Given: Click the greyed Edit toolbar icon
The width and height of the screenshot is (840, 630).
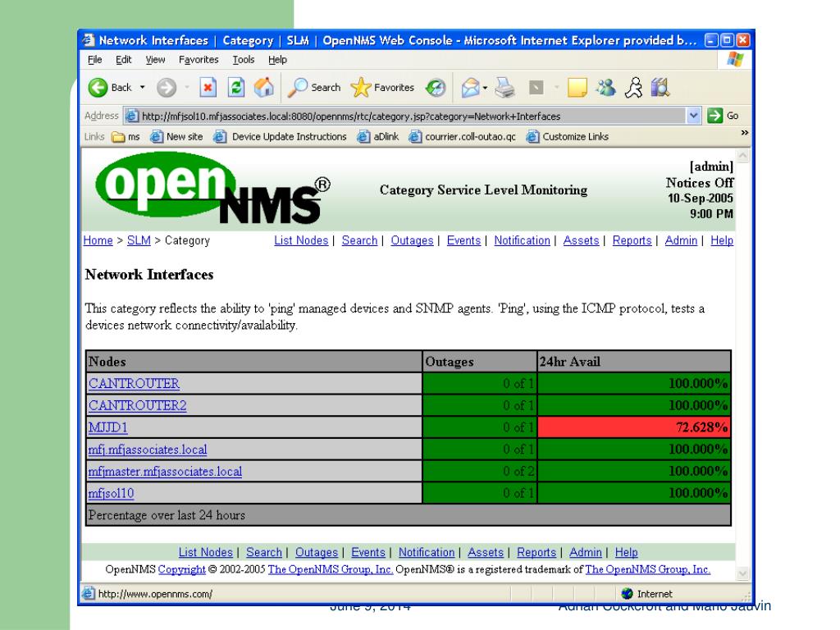Looking at the screenshot, I should [536, 87].
